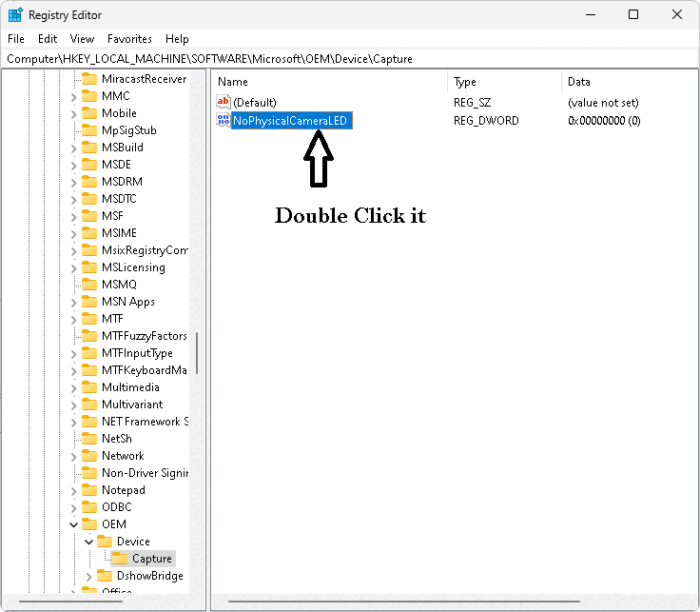Screen dimensions: 700x612
Task: Click the Registry Editor app icon in title bar
Action: 15,15
